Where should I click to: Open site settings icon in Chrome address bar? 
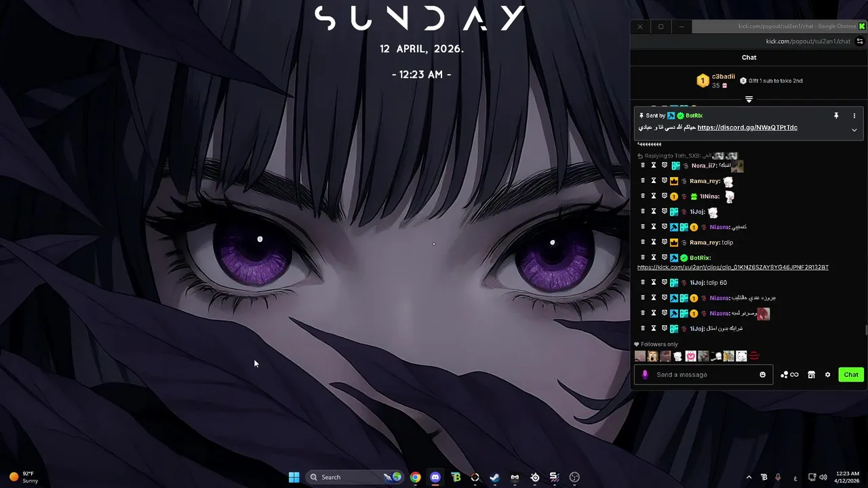[x=860, y=41]
